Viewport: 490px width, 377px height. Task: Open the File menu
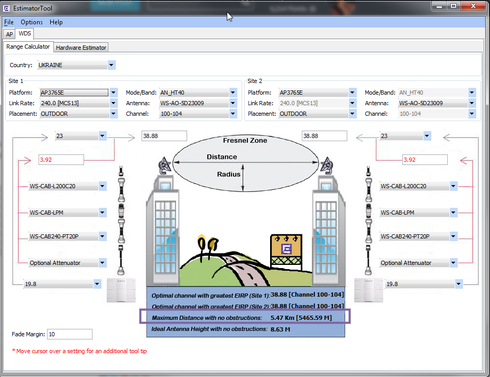point(9,22)
